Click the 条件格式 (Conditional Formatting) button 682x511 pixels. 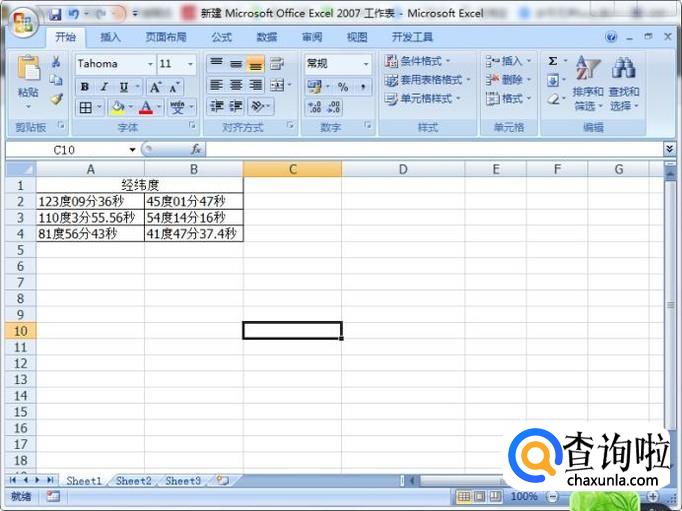(x=418, y=61)
